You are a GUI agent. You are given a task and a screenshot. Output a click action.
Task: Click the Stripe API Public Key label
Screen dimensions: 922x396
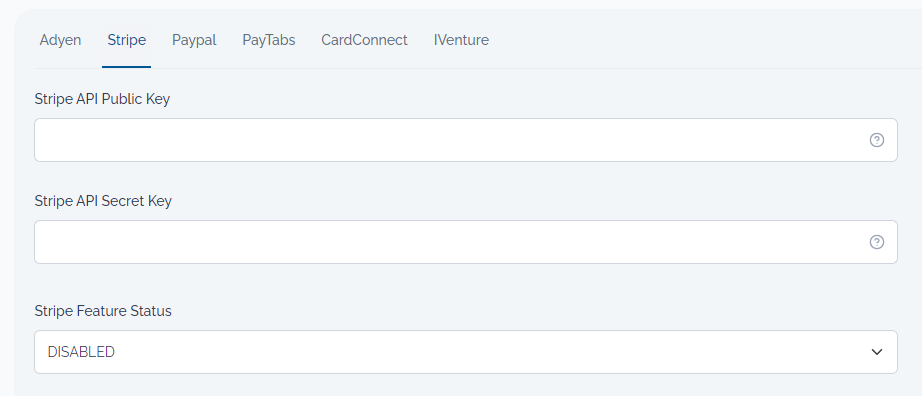(102, 99)
